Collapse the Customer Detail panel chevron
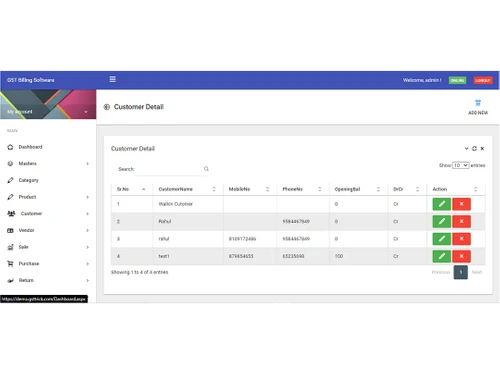The height and width of the screenshot is (375, 500). (466, 149)
